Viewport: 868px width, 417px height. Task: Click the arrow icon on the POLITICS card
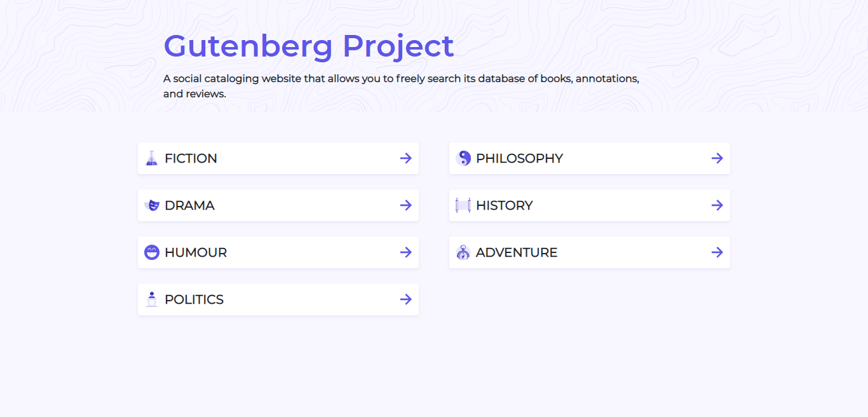point(405,299)
